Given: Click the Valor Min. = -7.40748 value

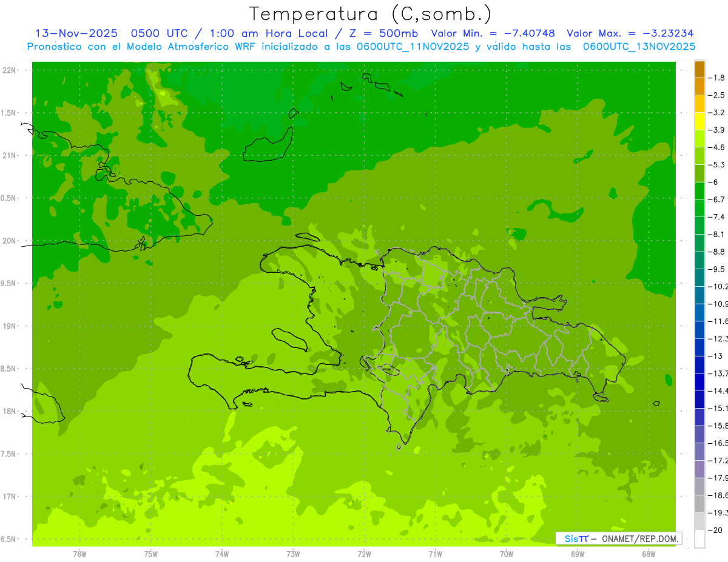Looking at the screenshot, I should tap(493, 33).
